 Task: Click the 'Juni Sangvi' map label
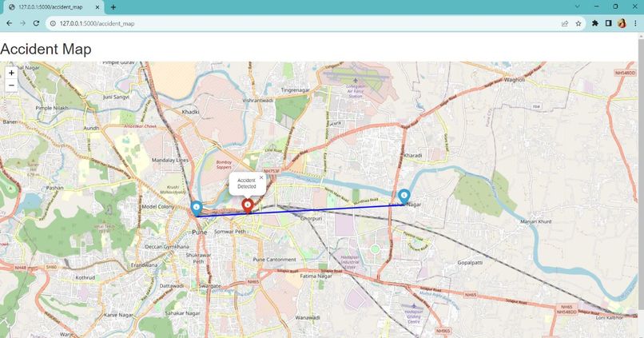pyautogui.click(x=116, y=97)
